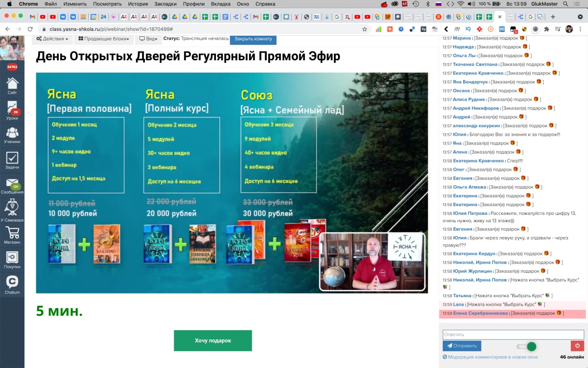Open the Файл menu
This screenshot has height=368, width=588.
pyautogui.click(x=51, y=4)
